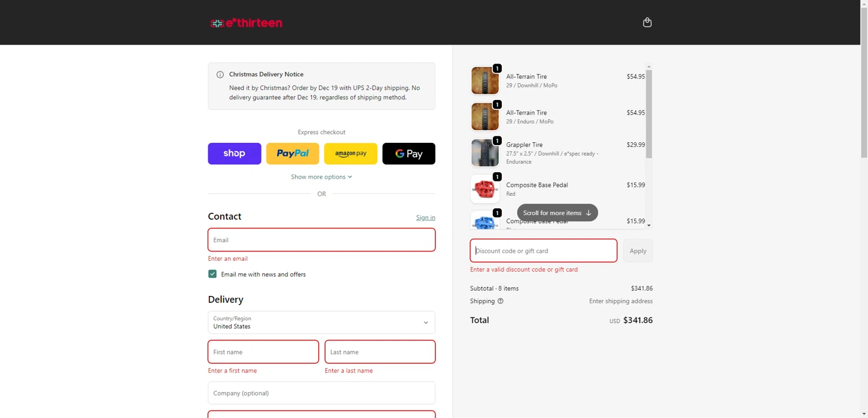Expand Show more options
Image resolution: width=868 pixels, height=418 pixels.
(x=321, y=177)
